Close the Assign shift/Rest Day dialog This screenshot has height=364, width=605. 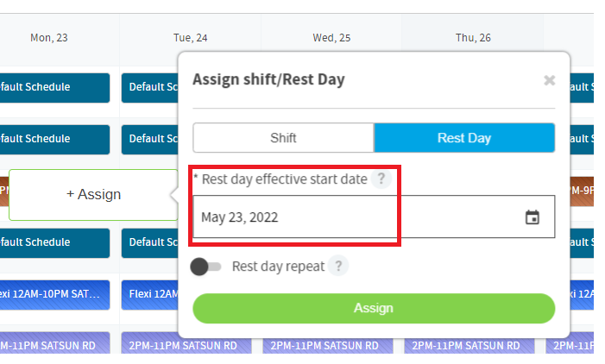coord(549,80)
